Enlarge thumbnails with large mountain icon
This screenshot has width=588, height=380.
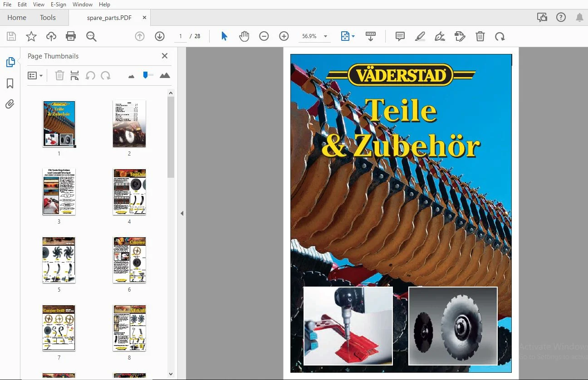165,76
